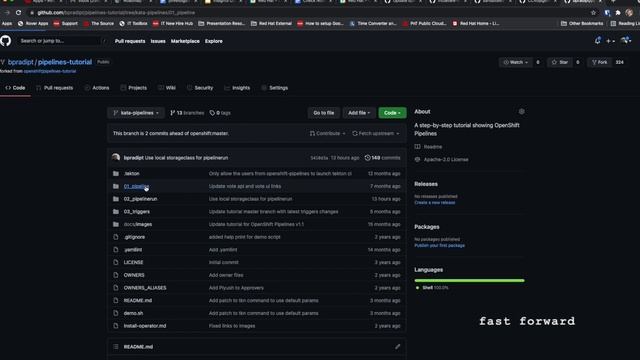Open the green Code dropdown
The height and width of the screenshot is (360, 640).
(x=392, y=113)
